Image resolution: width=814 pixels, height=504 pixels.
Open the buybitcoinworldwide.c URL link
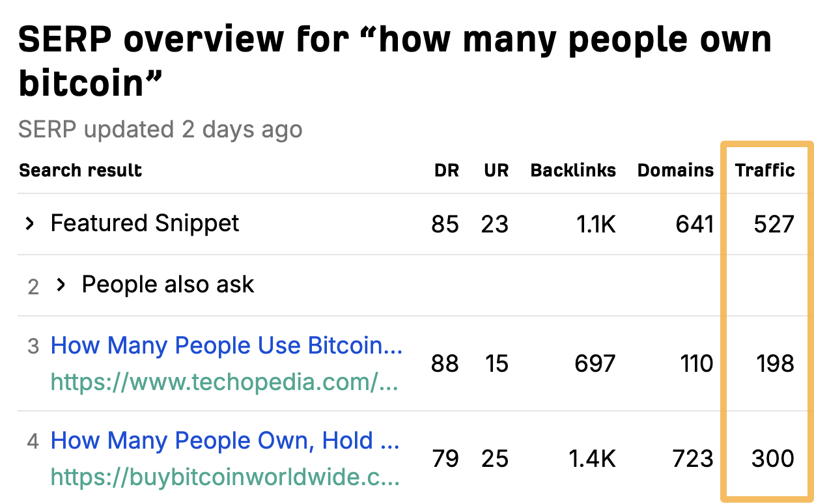[x=223, y=477]
